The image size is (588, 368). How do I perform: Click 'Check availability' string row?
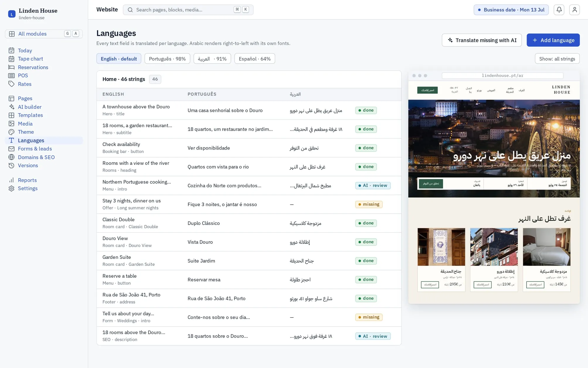pyautogui.click(x=249, y=148)
